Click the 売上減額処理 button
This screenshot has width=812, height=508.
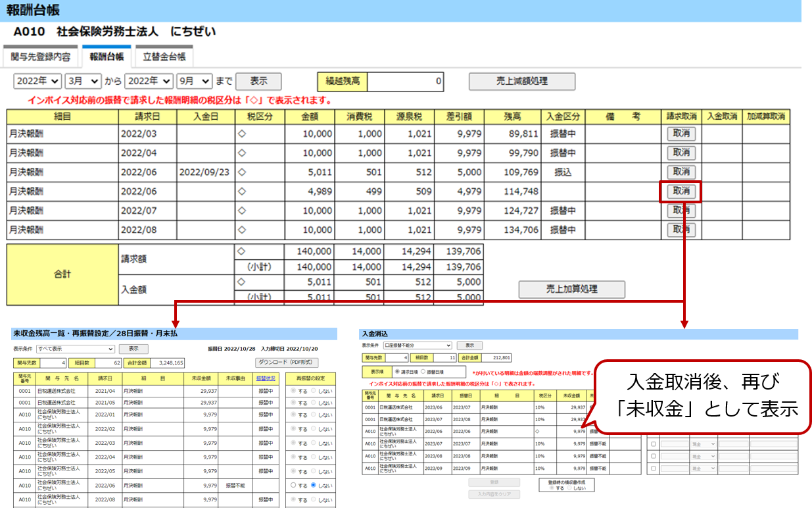point(521,82)
